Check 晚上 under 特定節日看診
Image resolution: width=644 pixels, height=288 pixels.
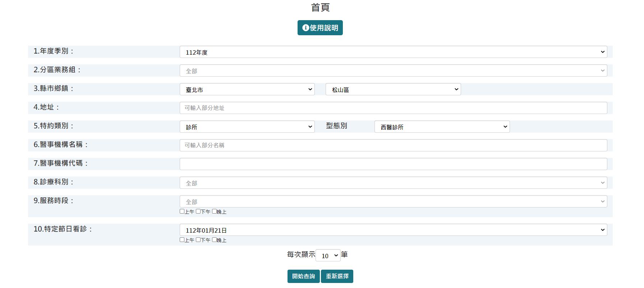[x=214, y=240]
